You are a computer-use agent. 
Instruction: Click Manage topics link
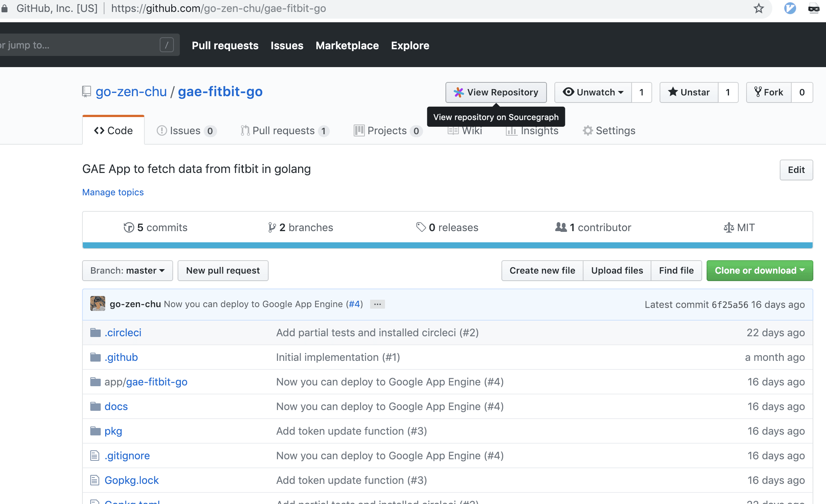coord(113,192)
